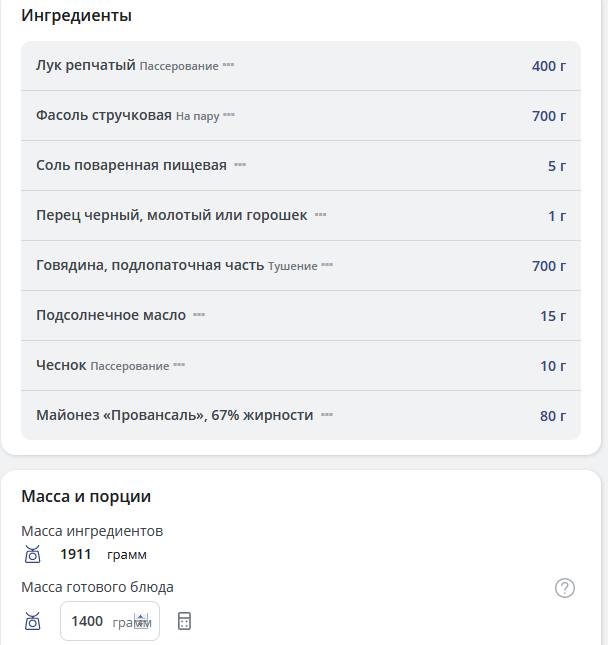
Task: Click the scale icon next to 1911 грамм
Action: click(x=32, y=554)
